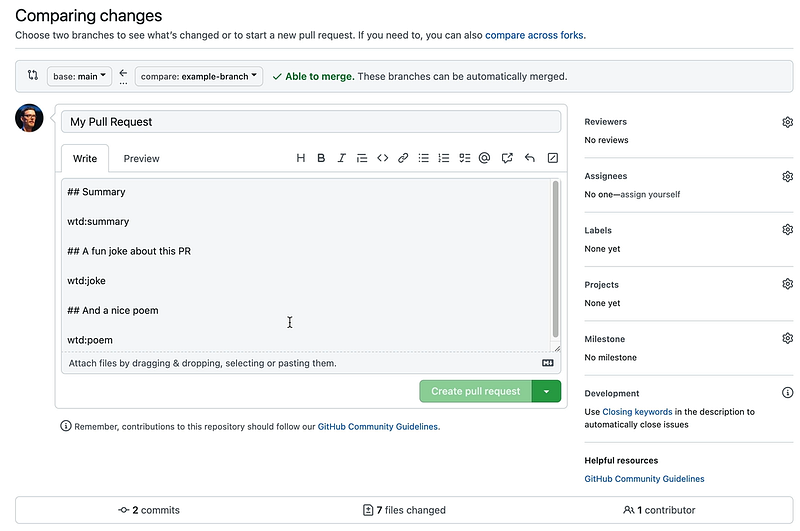800x531 pixels.
Task: Insert a bulleted list
Action: 423,158
